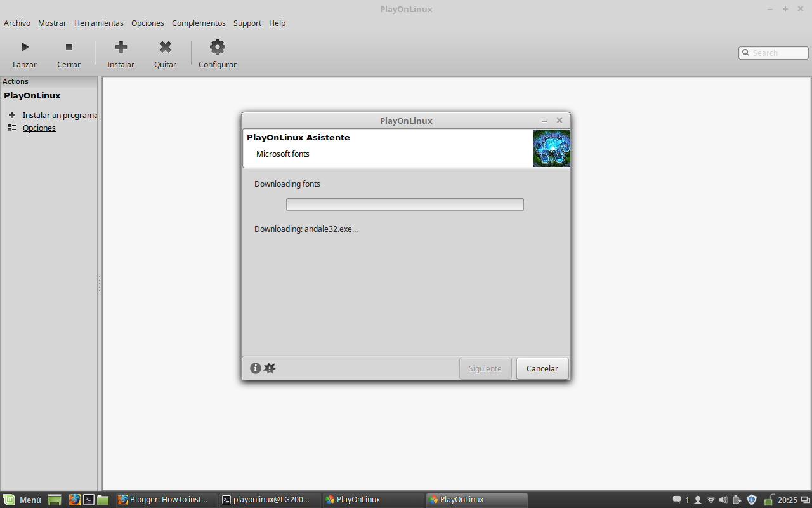812x508 pixels.
Task: Open the file manager folder icon in the panel
Action: (103, 500)
